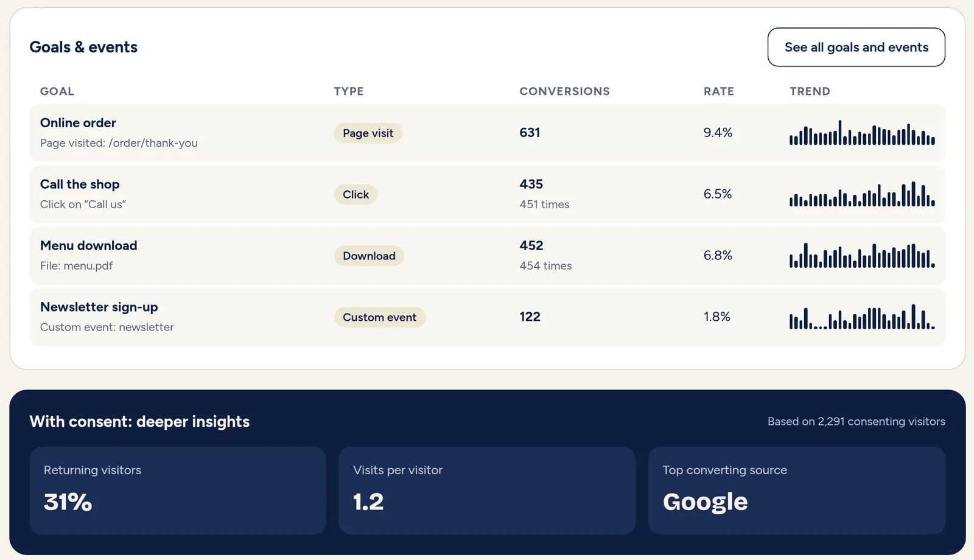
Task: Click the CONVERSIONS column header
Action: click(x=564, y=91)
